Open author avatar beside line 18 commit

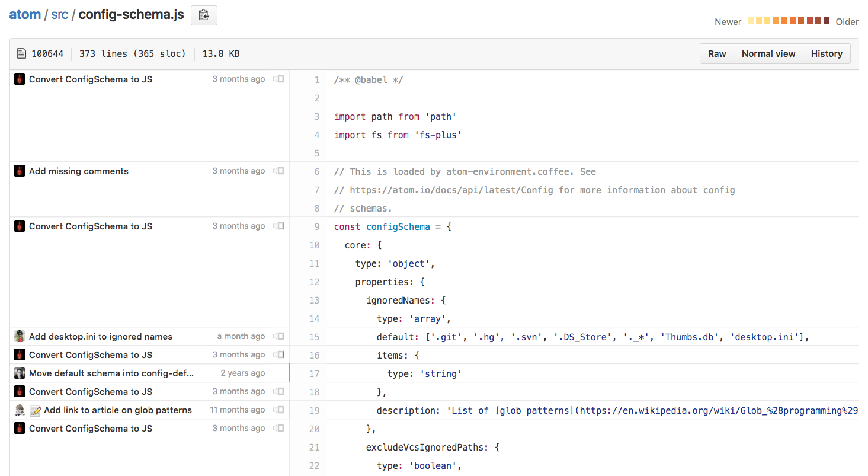point(20,391)
